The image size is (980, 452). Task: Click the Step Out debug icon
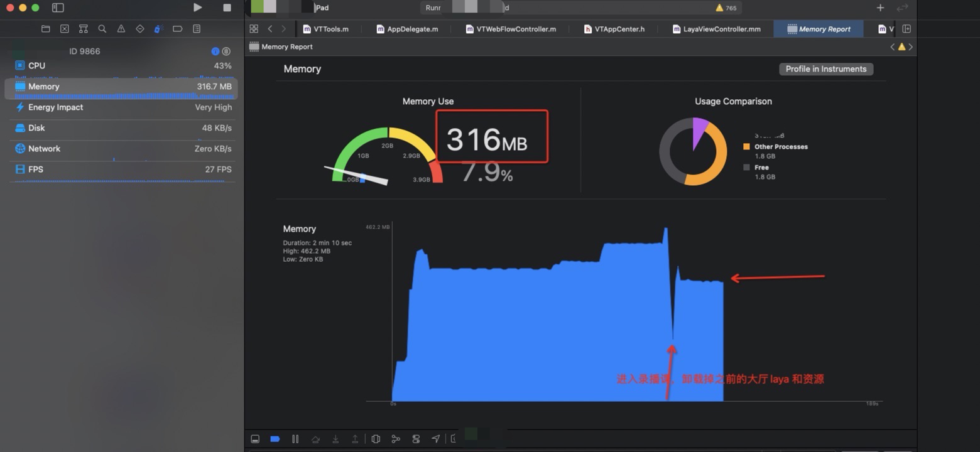(355, 439)
